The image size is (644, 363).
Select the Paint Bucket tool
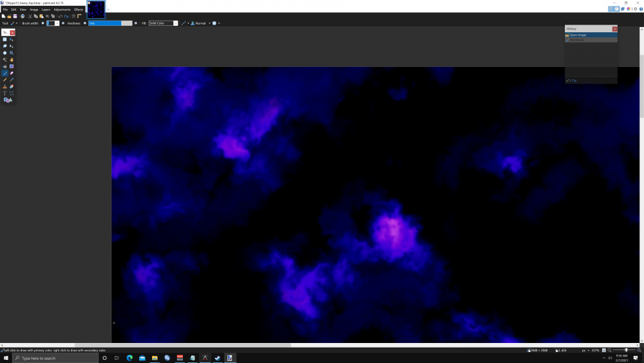pyautogui.click(x=5, y=66)
